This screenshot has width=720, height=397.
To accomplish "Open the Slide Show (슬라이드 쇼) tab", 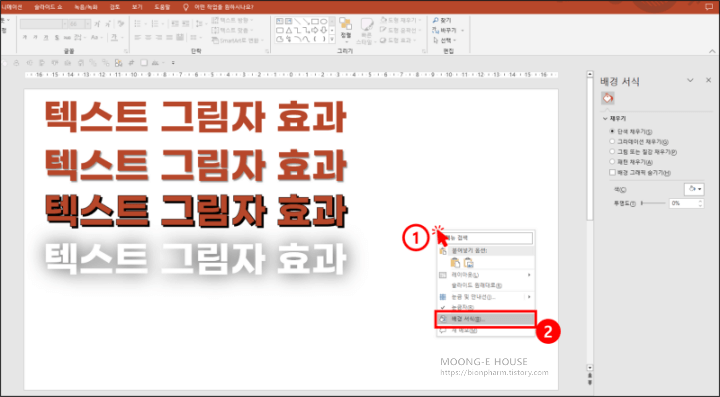I will pos(48,7).
